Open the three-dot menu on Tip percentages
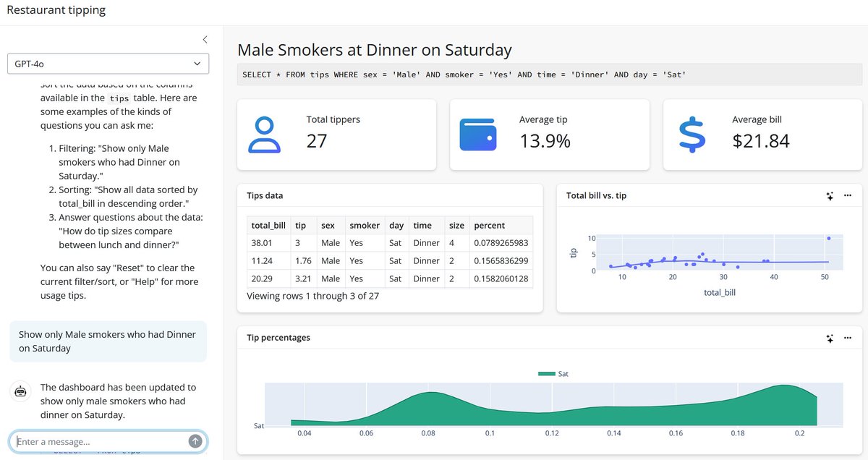 pos(848,338)
